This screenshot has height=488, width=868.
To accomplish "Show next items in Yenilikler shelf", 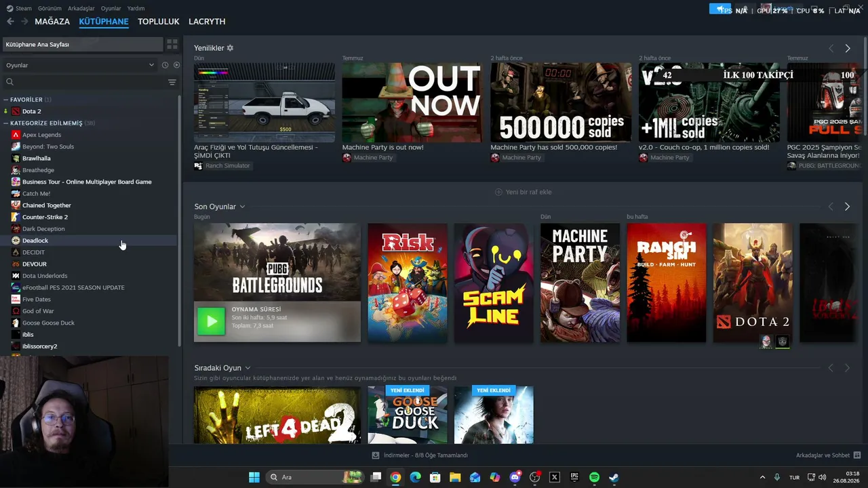I will 848,48.
